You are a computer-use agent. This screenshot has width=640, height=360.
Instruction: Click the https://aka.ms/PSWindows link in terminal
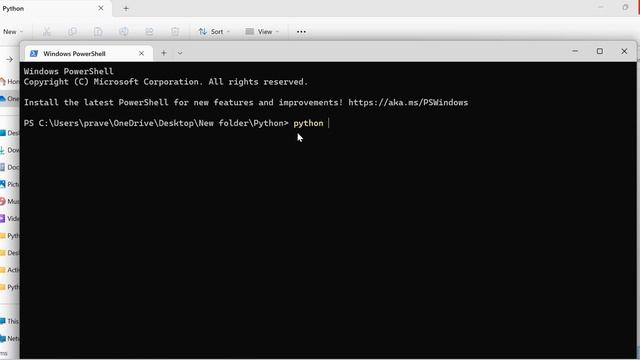click(408, 102)
